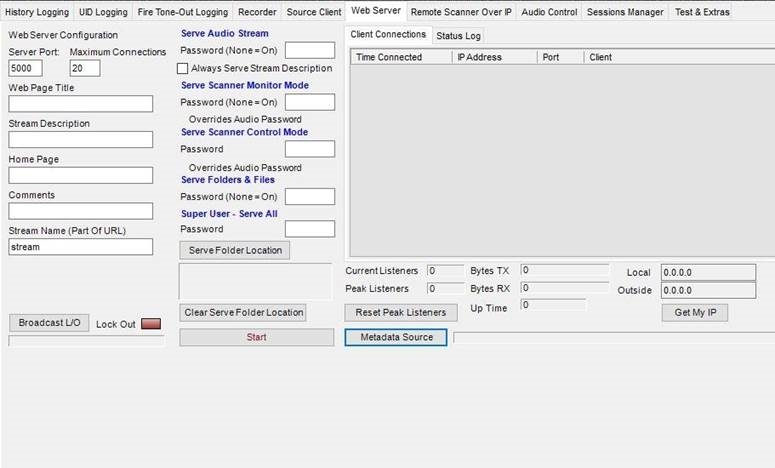Go to the History Logging tab
This screenshot has width=775, height=468.
point(37,12)
